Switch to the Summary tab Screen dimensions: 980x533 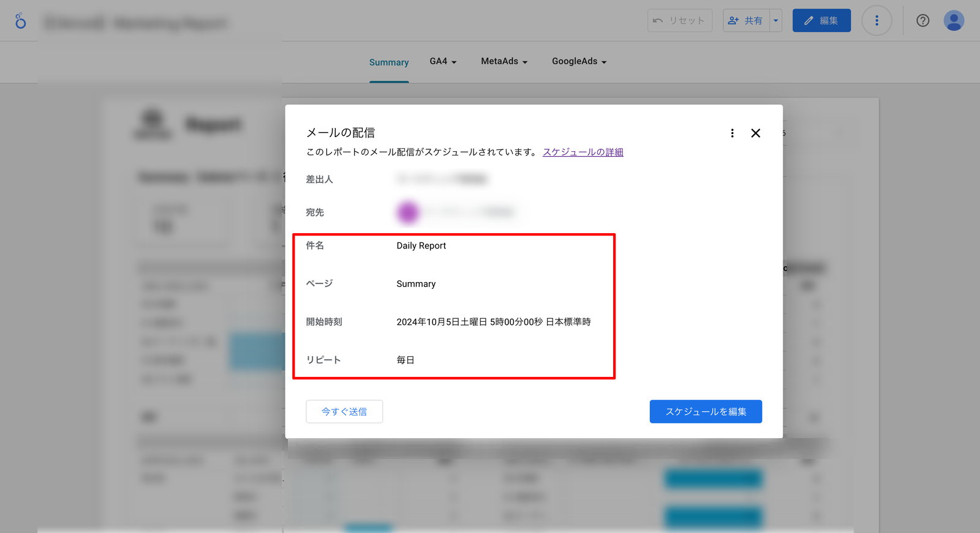(389, 62)
